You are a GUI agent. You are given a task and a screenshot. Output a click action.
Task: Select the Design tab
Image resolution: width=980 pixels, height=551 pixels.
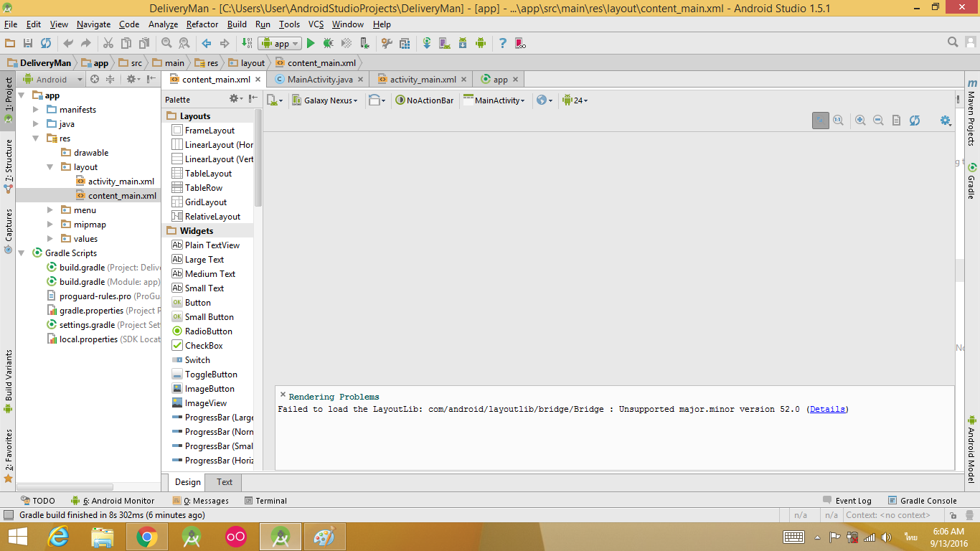click(x=187, y=482)
